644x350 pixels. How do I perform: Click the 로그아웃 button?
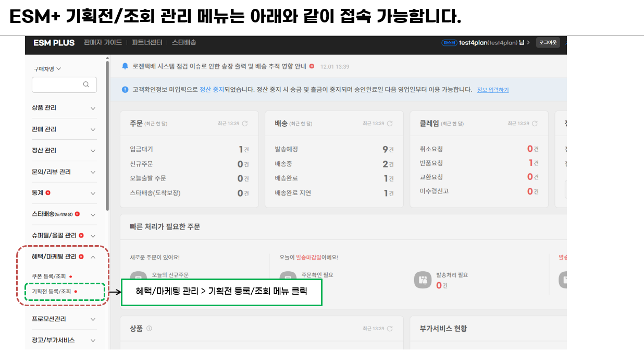pyautogui.click(x=548, y=43)
